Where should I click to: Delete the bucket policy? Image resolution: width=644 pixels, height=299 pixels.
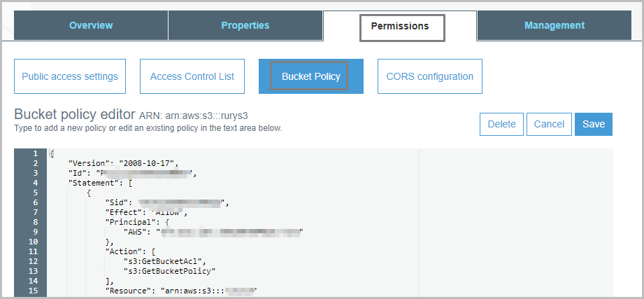tap(501, 125)
